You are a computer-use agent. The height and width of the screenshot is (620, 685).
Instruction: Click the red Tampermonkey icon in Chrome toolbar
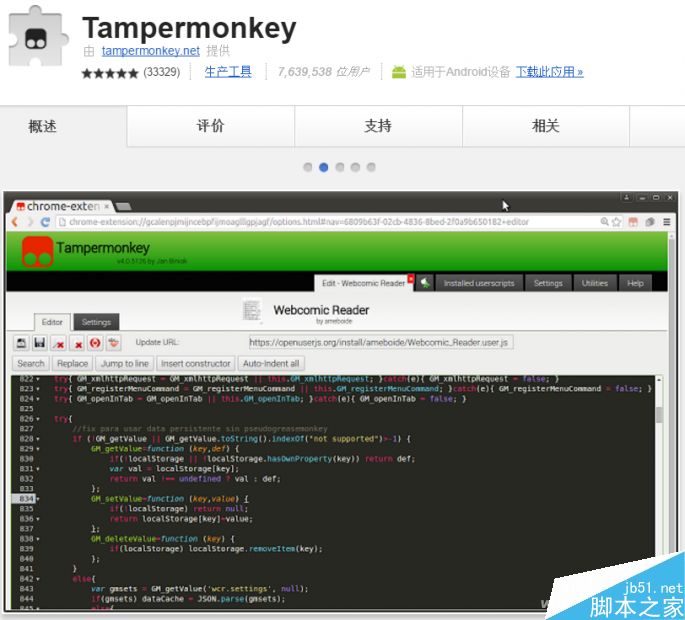633,222
